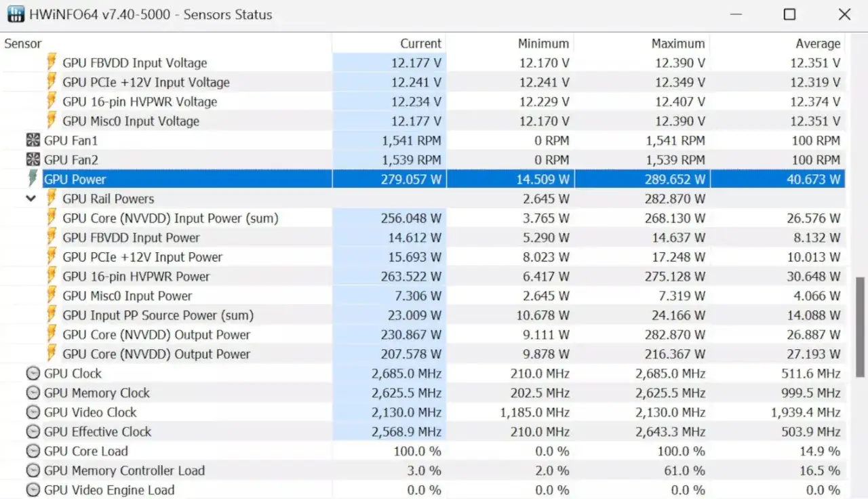Click the vertical scrollbar thumb
The width and height of the screenshot is (868, 499).
pyautogui.click(x=860, y=327)
